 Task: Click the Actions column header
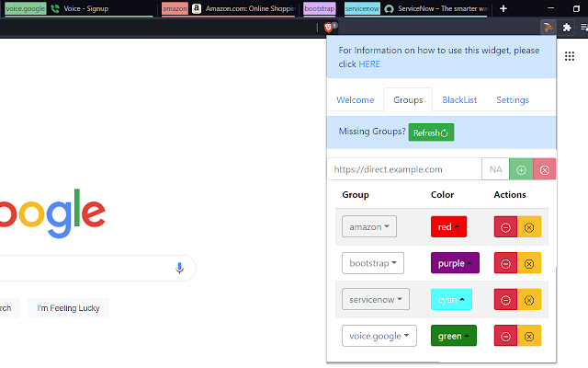[x=510, y=194]
